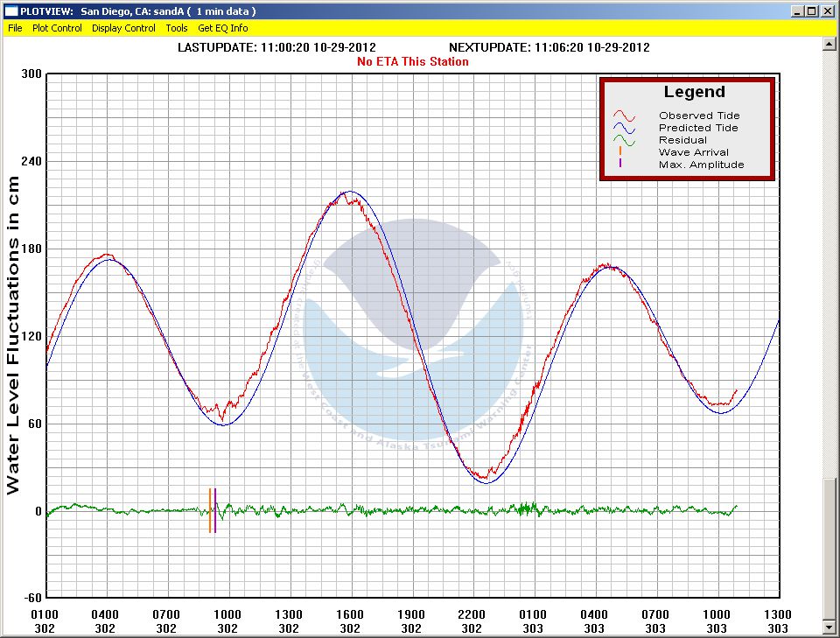840x638 pixels.
Task: Click the red "No ETA This Station" text
Action: (413, 61)
